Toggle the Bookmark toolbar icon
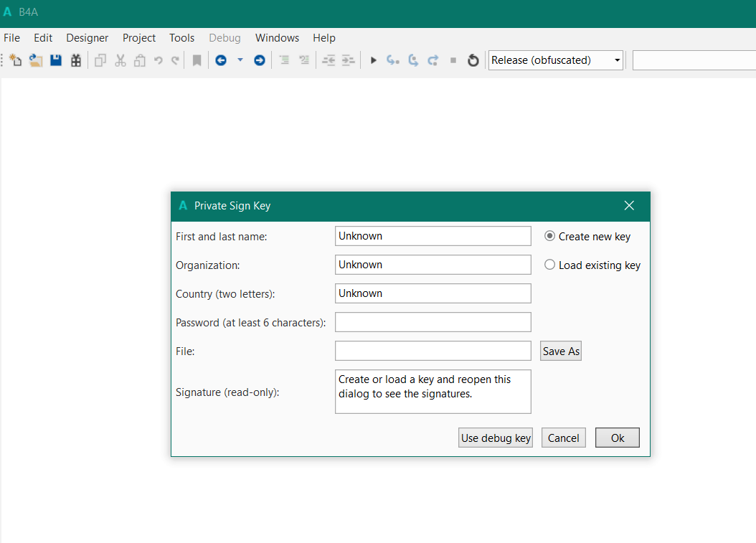Screen dimensions: 756x543 click(x=197, y=60)
